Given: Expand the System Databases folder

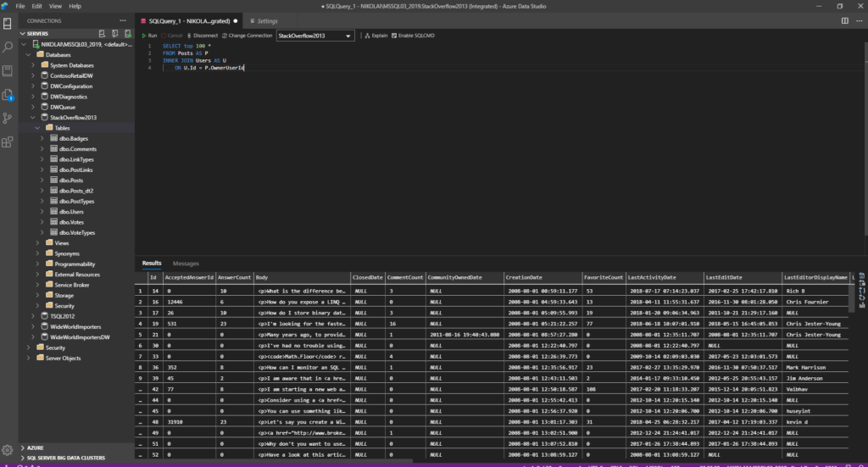Looking at the screenshot, I should (x=33, y=65).
